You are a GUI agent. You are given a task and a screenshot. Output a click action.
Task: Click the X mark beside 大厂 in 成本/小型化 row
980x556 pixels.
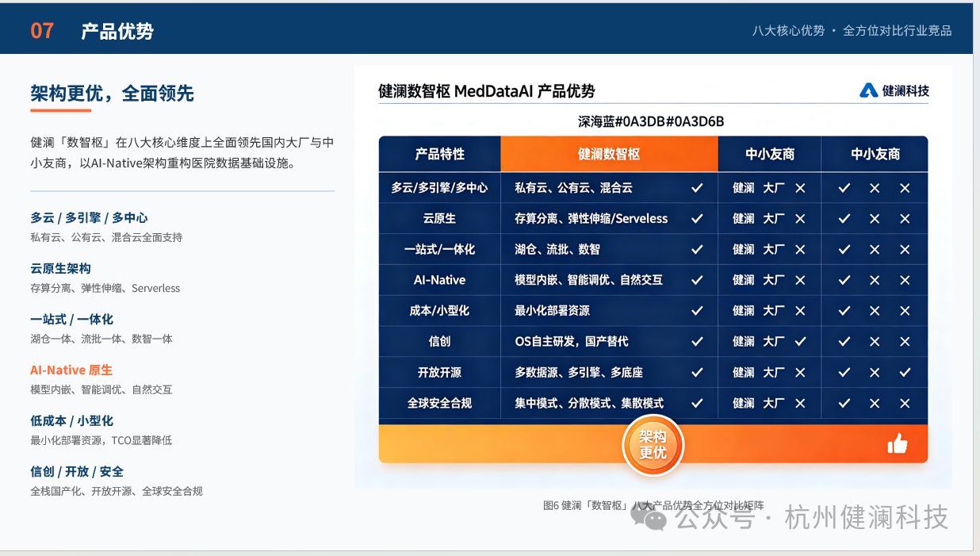tap(800, 311)
